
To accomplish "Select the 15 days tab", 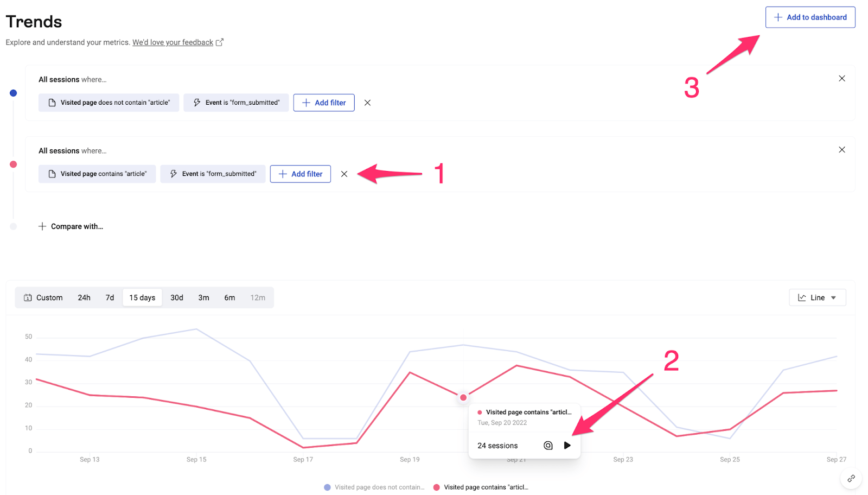I will pos(142,297).
